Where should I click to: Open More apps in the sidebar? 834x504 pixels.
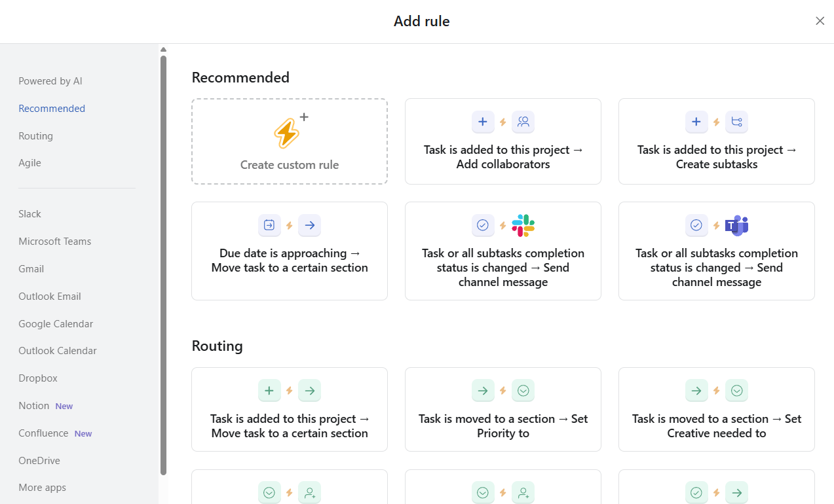point(43,487)
